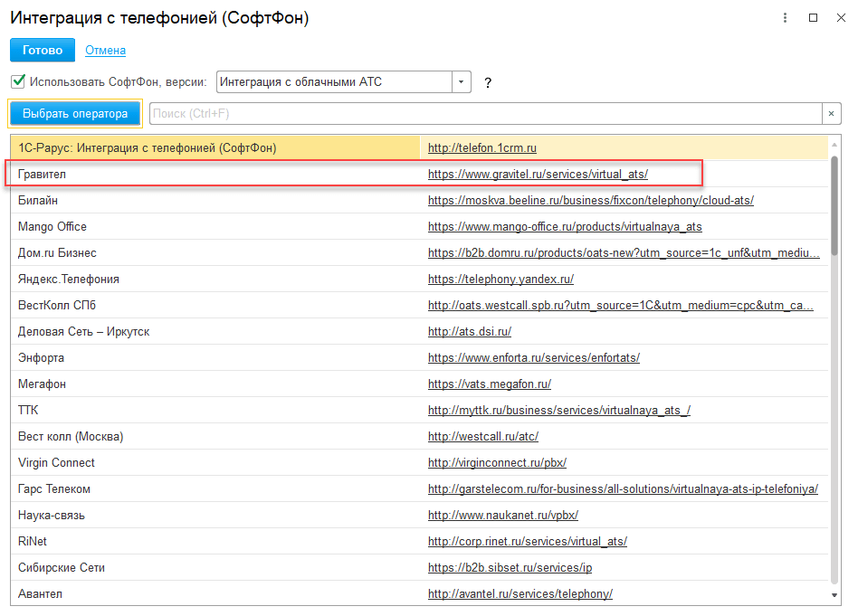Select the Дом.ru Бизнес operator row

[x=419, y=252]
